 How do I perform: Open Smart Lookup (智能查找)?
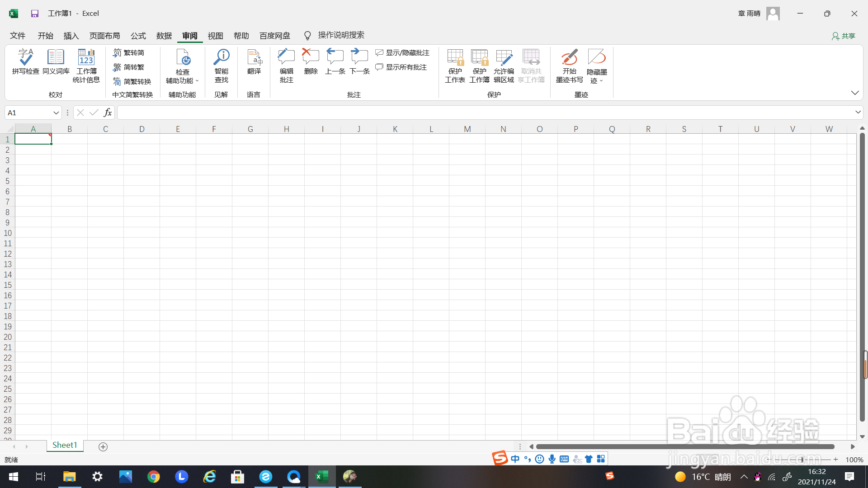click(221, 66)
